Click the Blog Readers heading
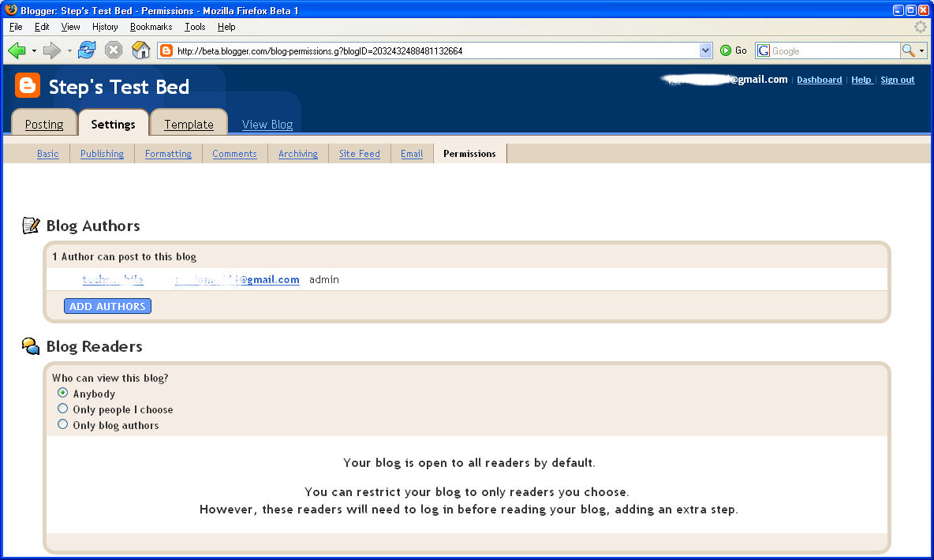 tap(94, 346)
